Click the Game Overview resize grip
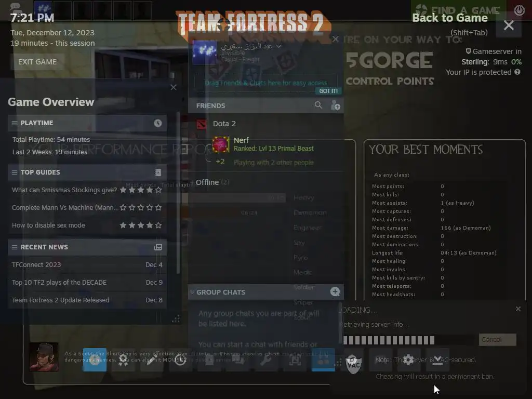This screenshot has width=532, height=399. click(x=176, y=319)
